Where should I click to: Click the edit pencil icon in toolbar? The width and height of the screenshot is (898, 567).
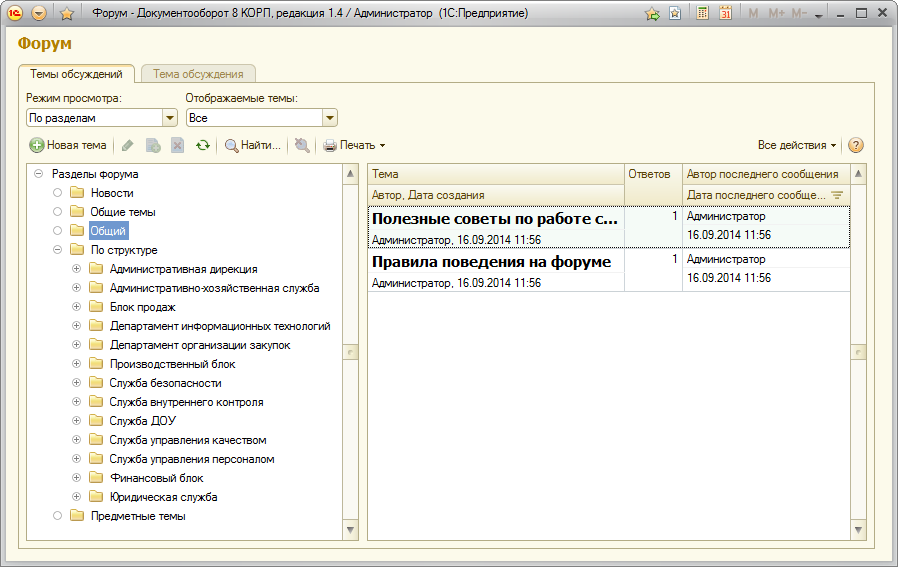[128, 145]
